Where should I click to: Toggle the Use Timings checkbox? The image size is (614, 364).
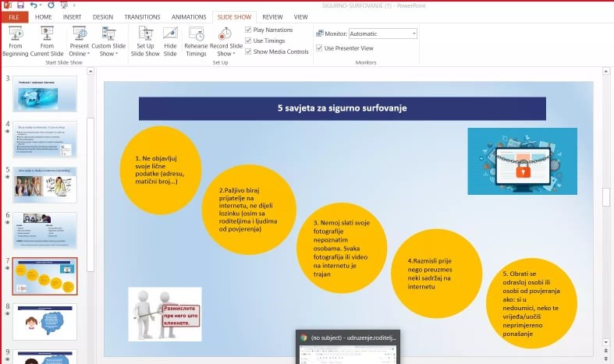(x=248, y=41)
